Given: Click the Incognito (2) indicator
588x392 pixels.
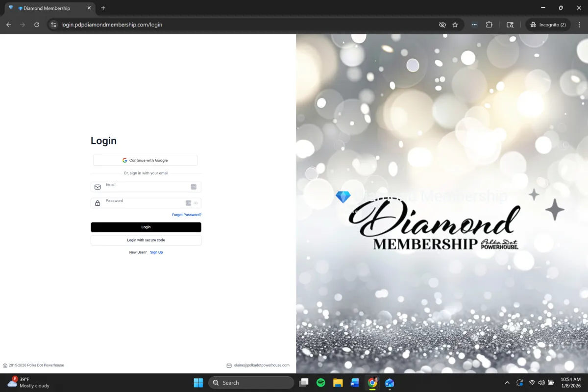Looking at the screenshot, I should (x=548, y=24).
